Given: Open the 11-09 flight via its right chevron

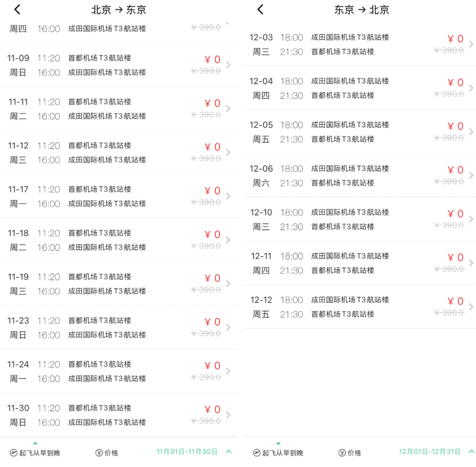Looking at the screenshot, I should click(x=228, y=65).
